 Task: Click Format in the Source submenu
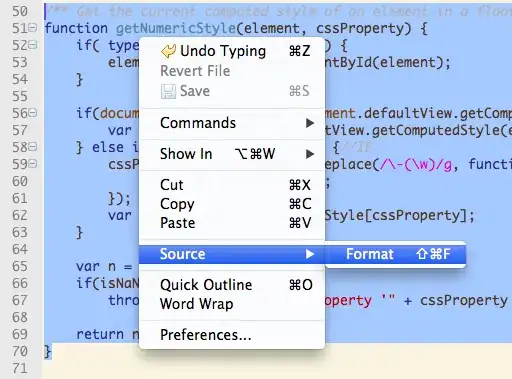[x=395, y=254]
